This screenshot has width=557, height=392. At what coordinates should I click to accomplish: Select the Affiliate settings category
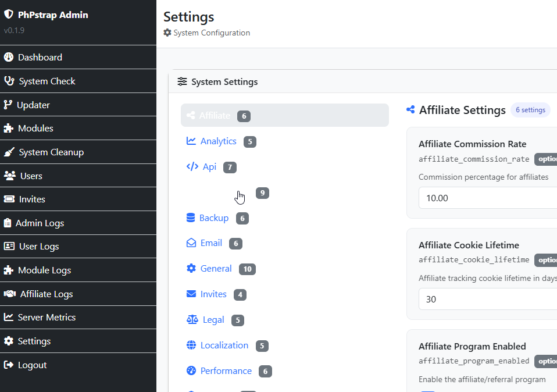coord(285,115)
